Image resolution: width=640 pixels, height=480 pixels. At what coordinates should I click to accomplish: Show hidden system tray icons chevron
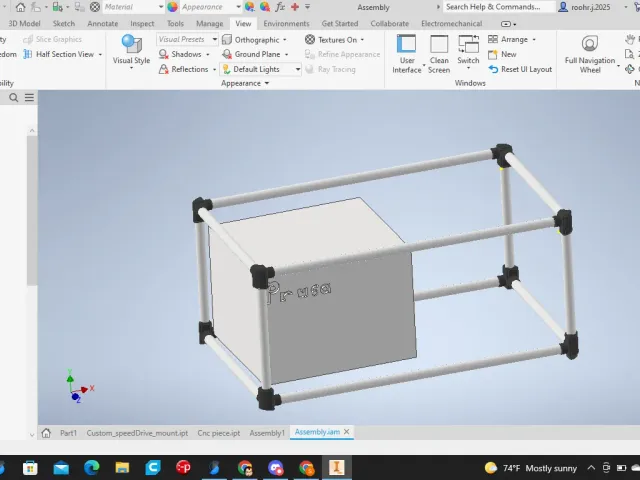[591, 468]
